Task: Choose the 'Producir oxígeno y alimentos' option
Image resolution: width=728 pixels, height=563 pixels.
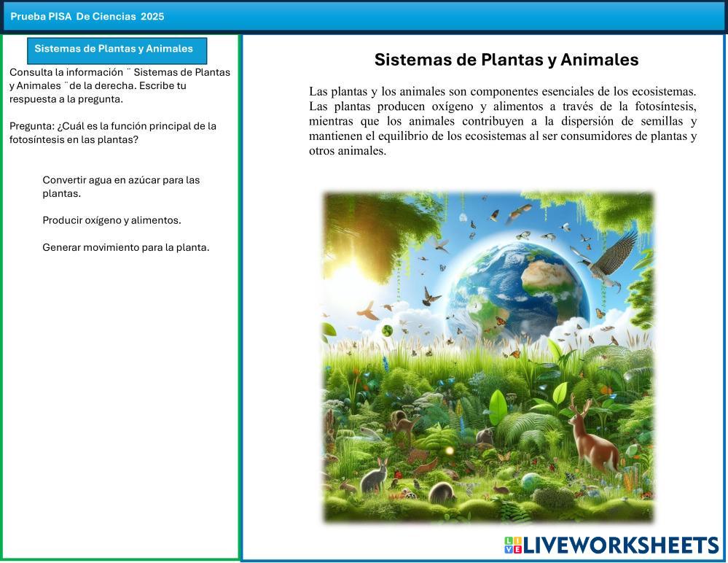Action: click(x=111, y=220)
